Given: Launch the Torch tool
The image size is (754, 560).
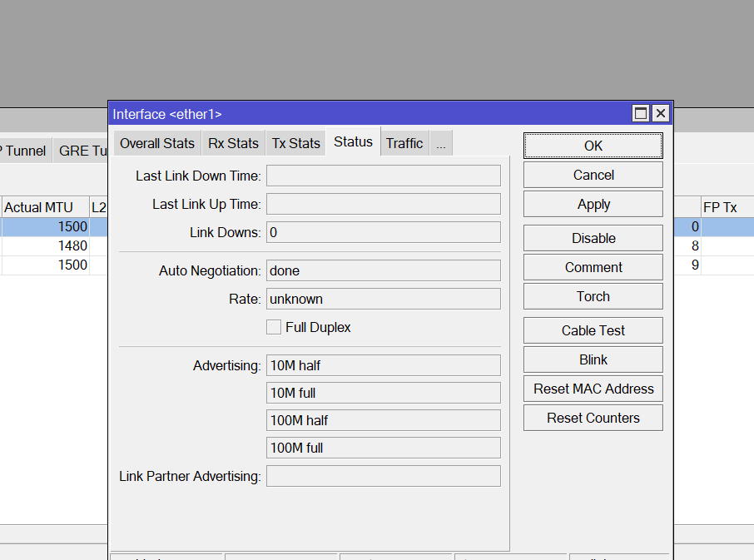Looking at the screenshot, I should coord(593,296).
